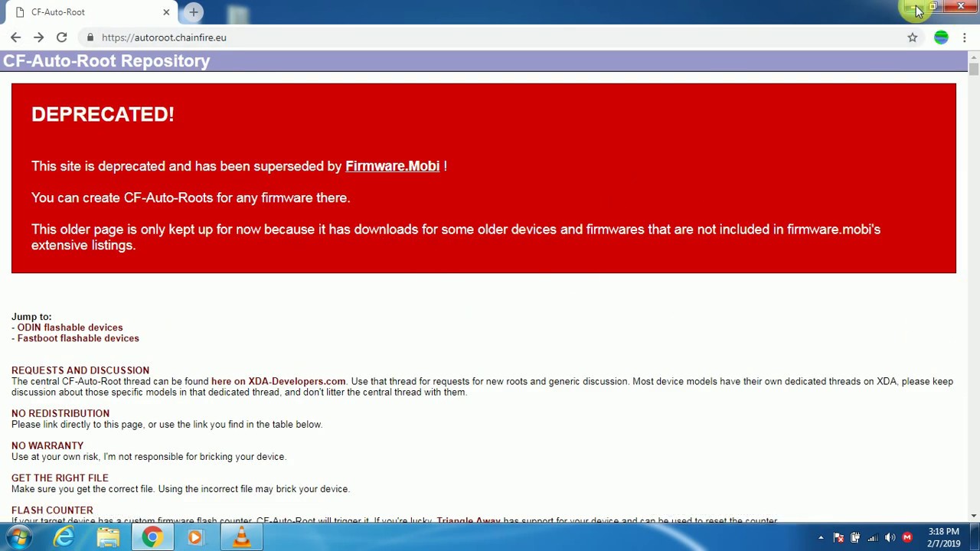Close the CF-Auto-Root tab
The width and height of the screenshot is (980, 551).
pos(166,12)
